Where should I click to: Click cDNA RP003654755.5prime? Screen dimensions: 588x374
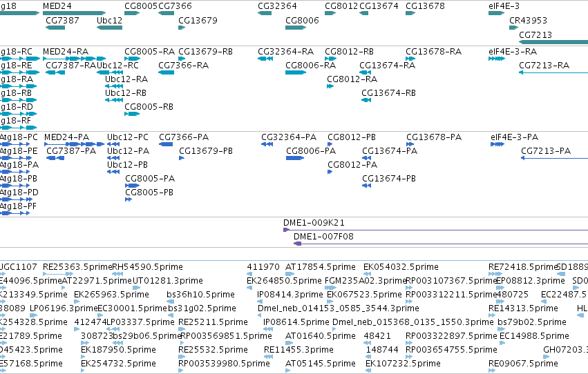[408, 357]
